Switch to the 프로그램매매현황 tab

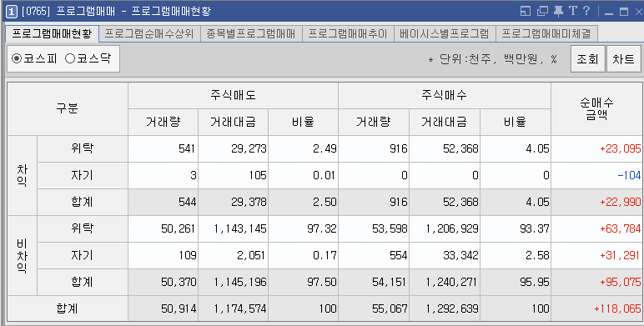point(52,33)
